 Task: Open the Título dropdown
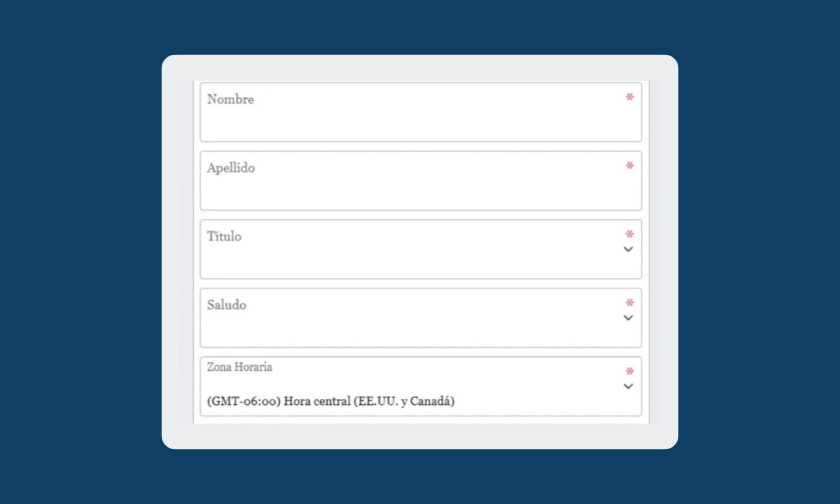[420, 258]
